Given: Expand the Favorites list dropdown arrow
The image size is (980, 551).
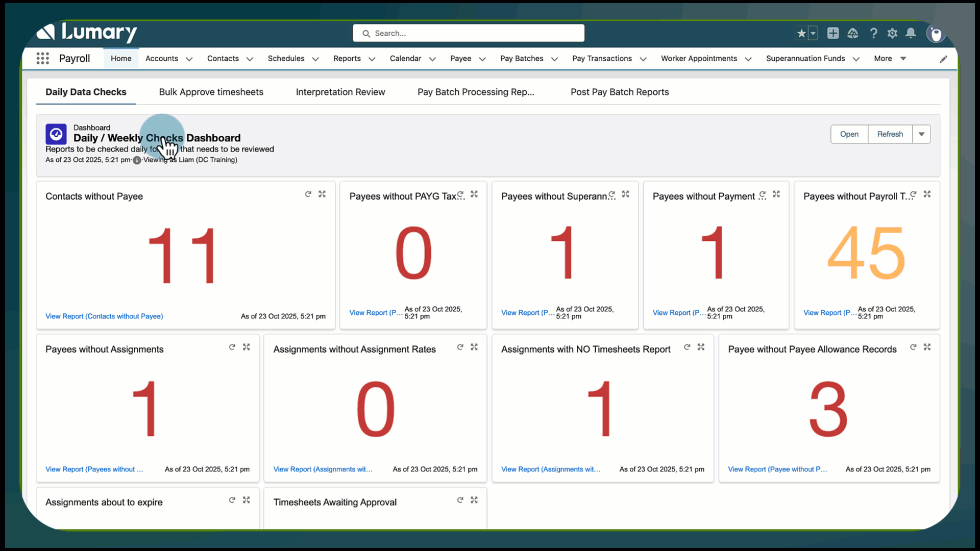Looking at the screenshot, I should click(x=813, y=33).
